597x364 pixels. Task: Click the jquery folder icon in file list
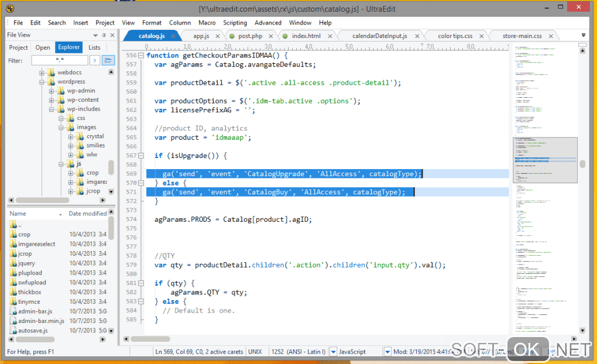[13, 263]
